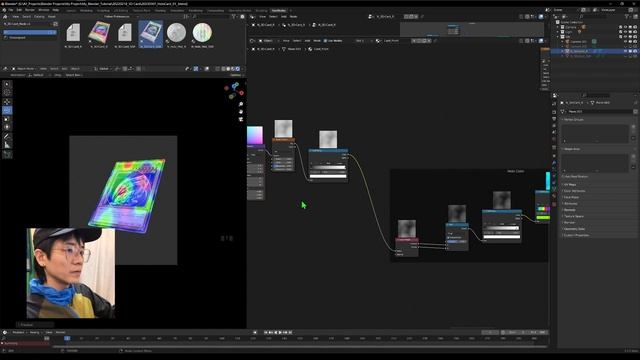Screen dimensions: 640x360
Task: Click the navigation gizmo red X axis
Action: pos(242,93)
